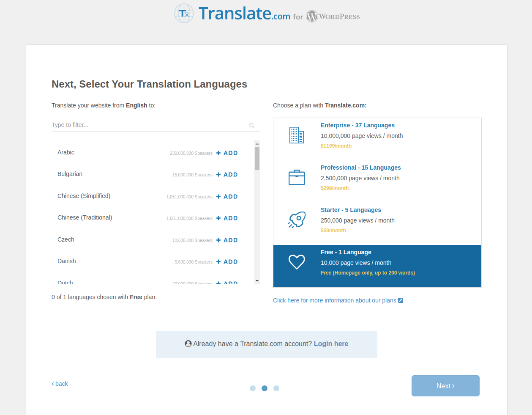Click the 'Czech' language name
The height and width of the screenshot is (415, 532).
click(66, 239)
